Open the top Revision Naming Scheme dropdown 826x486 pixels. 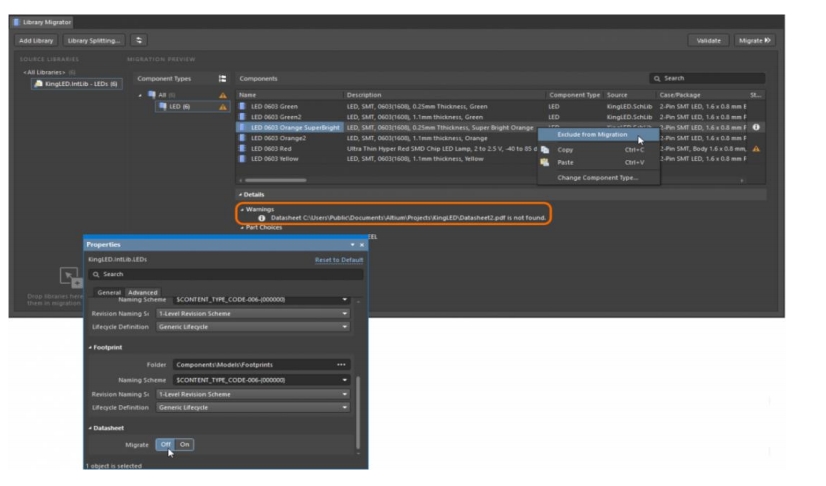(253, 314)
